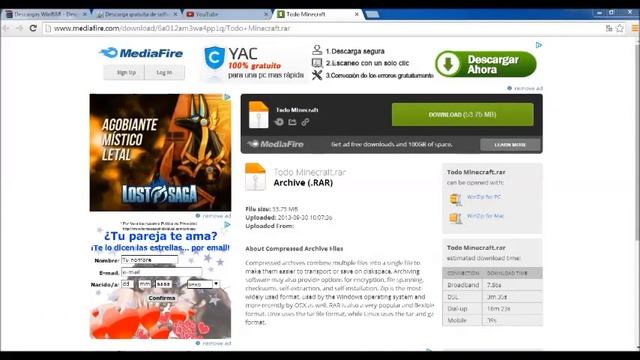Click the About Compressed Archive Files heading
Screen dimensions: 640x360
pyautogui.click(x=294, y=249)
